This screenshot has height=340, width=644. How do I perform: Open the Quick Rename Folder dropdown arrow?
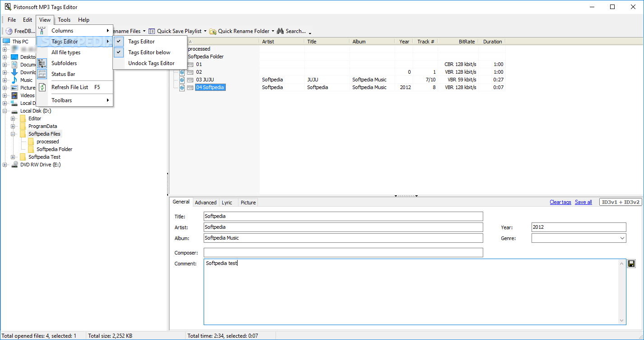click(273, 31)
